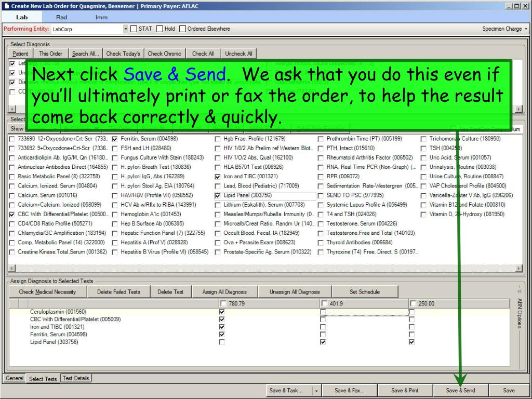This screenshot has width=532, height=399.
Task: Toggle the 401.9 column header checkbox
Action: coord(324,303)
